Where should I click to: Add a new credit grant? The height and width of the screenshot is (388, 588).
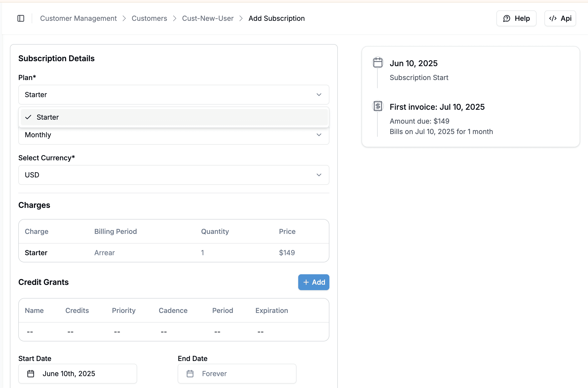(x=314, y=282)
